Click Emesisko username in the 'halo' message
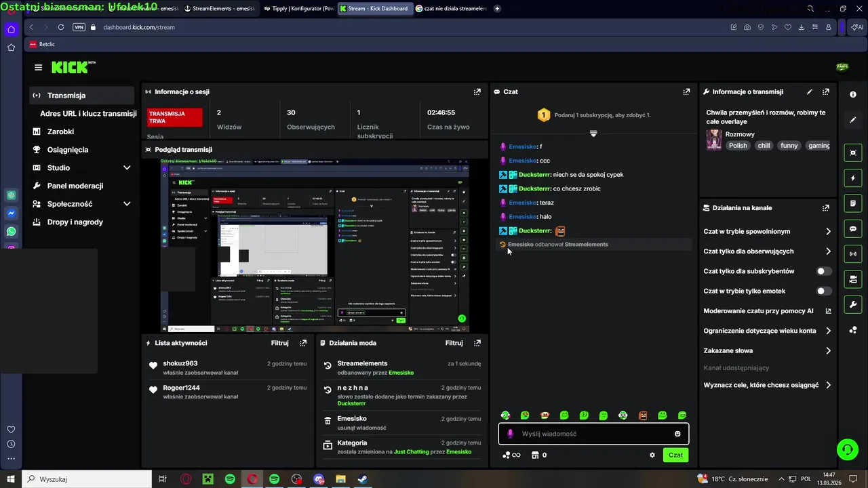Viewport: 868px width, 488px height. click(x=523, y=217)
